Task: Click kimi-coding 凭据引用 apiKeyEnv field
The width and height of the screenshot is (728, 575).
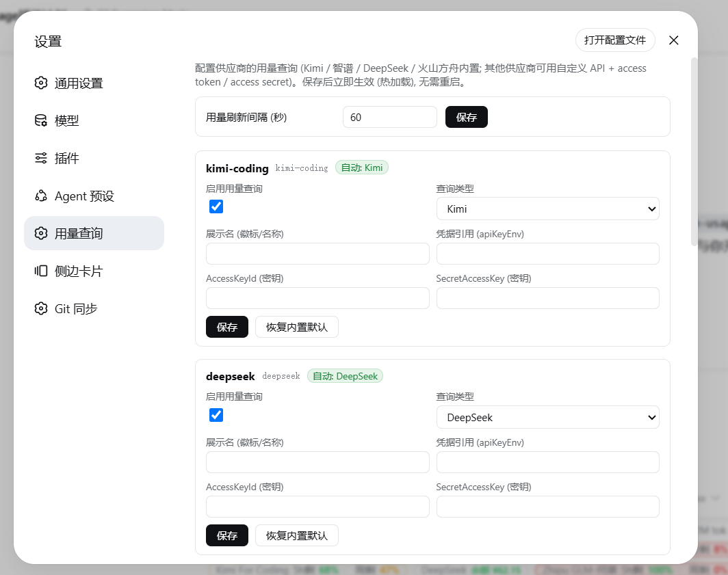Action: tap(548, 254)
